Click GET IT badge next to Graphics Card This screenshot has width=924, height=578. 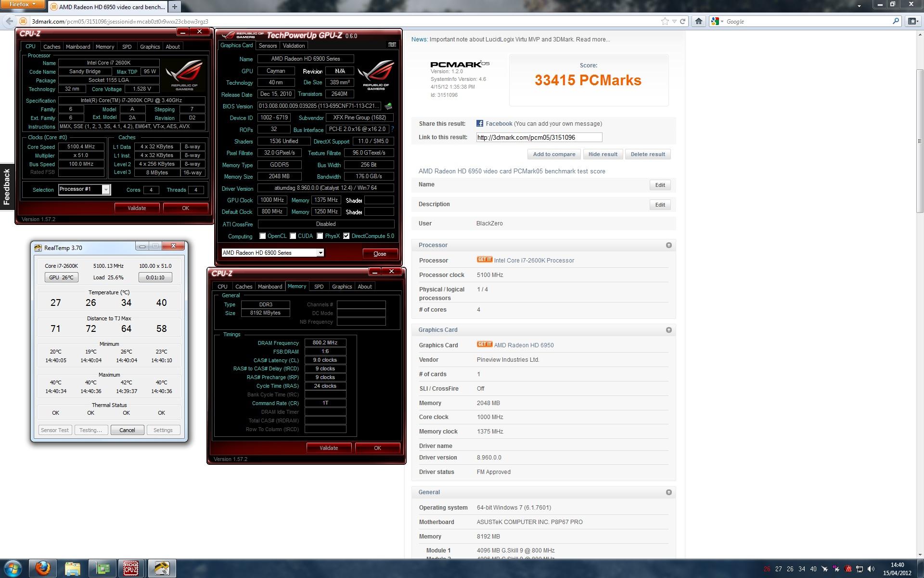(485, 344)
